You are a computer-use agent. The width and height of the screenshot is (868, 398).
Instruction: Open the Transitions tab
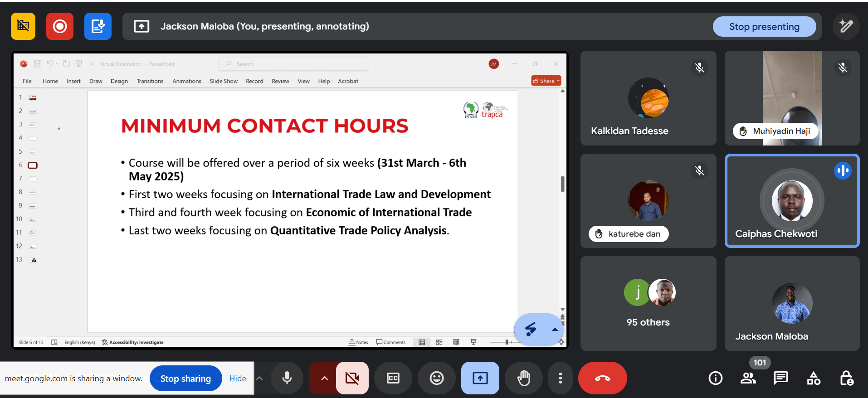point(150,81)
